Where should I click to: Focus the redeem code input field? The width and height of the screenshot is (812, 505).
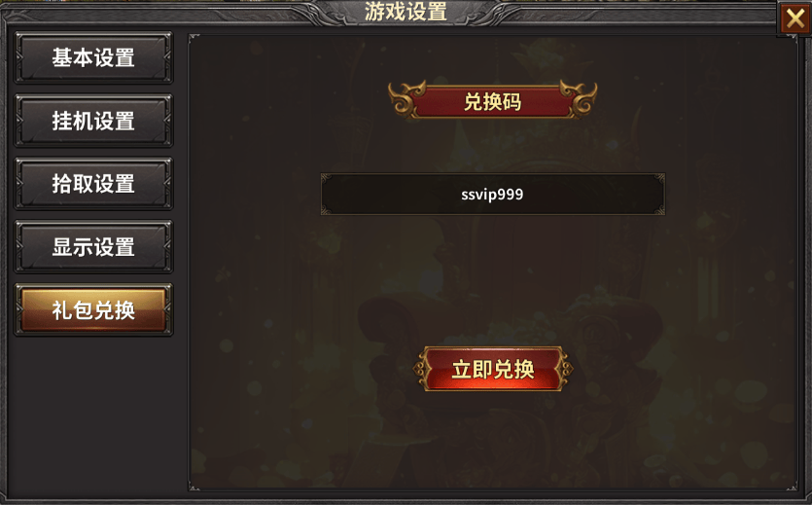(x=492, y=195)
